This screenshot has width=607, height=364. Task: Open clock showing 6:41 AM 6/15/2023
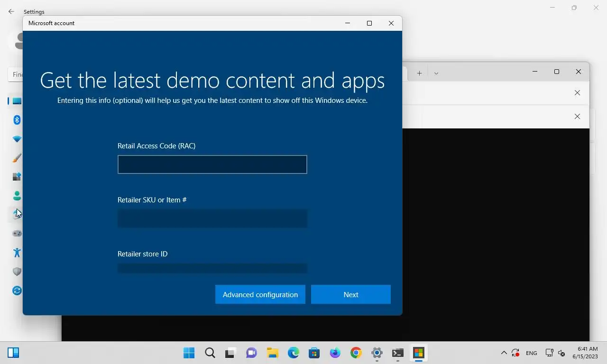(x=585, y=353)
